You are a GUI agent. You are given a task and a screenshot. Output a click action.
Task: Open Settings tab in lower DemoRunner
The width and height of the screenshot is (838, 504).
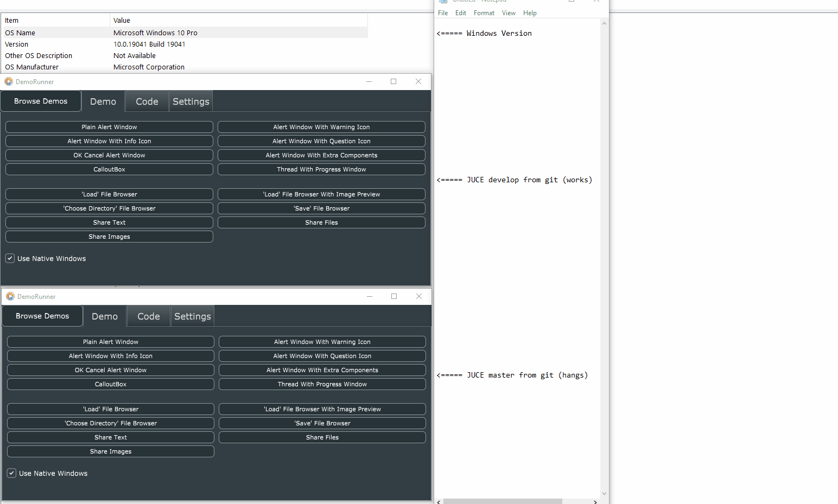click(x=193, y=316)
